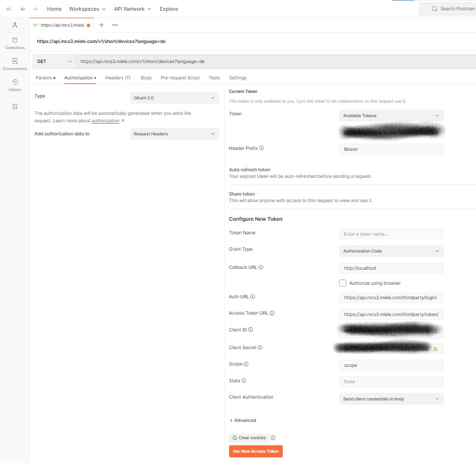Open the Send client credentials in body dropdown
The height and width of the screenshot is (463, 476).
tap(392, 399)
